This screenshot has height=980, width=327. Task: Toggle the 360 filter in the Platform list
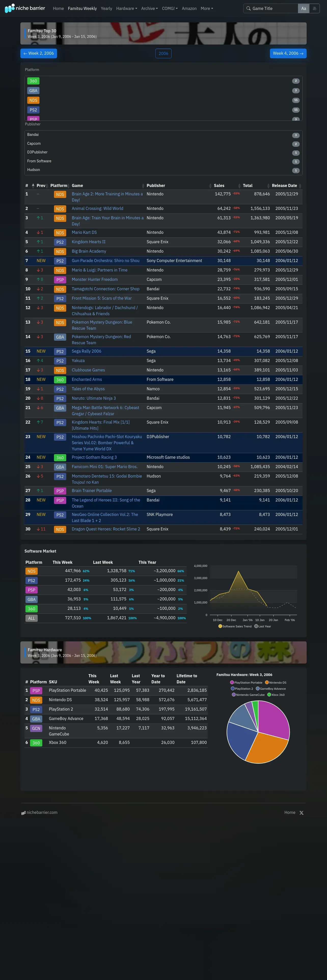click(x=163, y=81)
